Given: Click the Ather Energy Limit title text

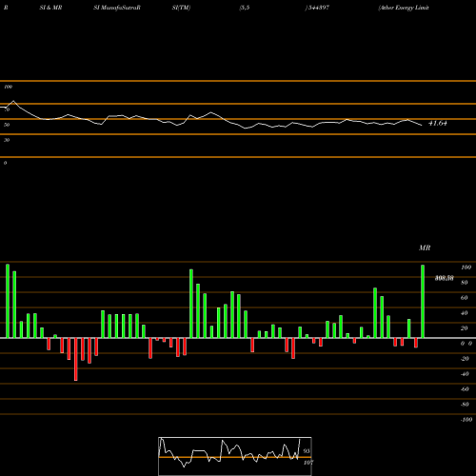Looking at the screenshot, I should click(404, 8).
